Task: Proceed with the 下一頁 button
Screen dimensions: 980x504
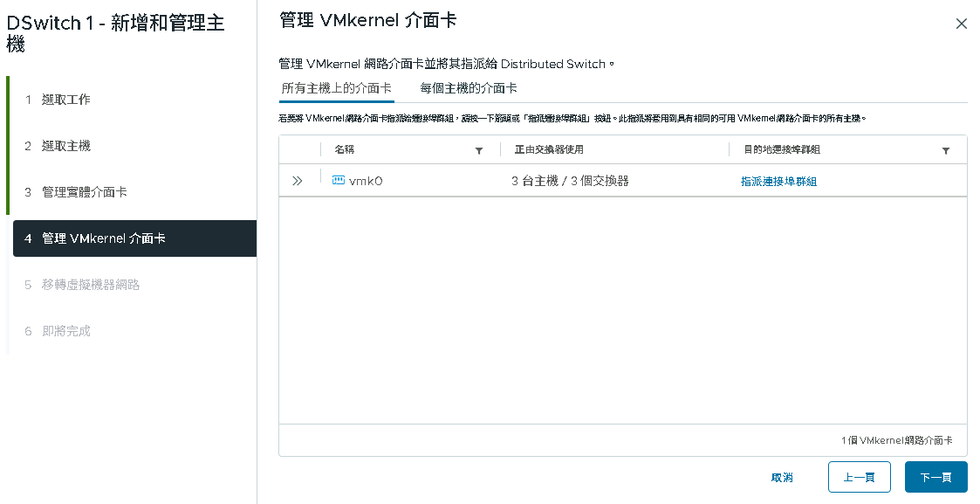Action: (x=935, y=477)
